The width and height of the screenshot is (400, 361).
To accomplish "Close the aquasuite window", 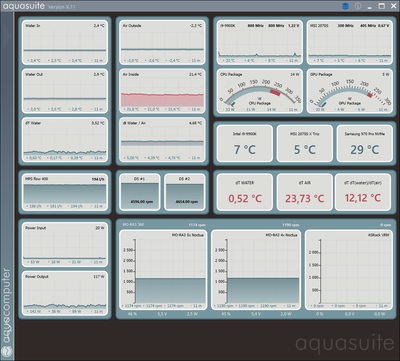I will 393,6.
